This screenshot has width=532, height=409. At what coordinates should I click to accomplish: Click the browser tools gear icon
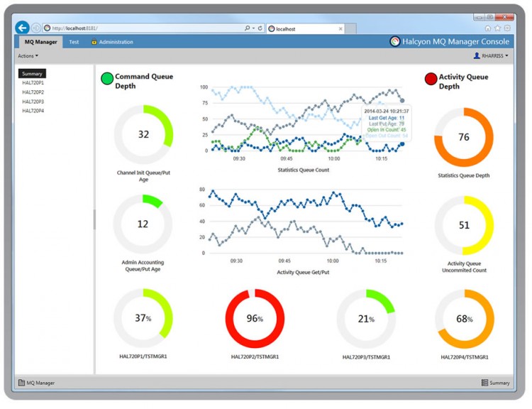point(506,28)
